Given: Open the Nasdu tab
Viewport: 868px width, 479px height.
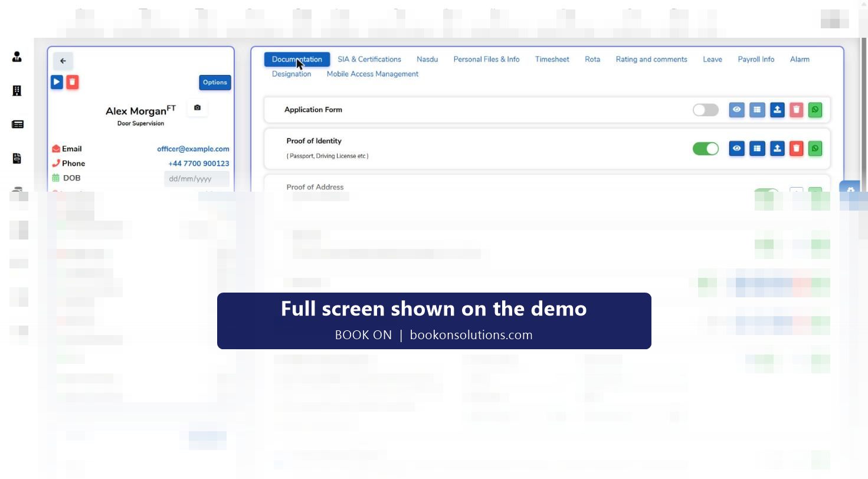Looking at the screenshot, I should [427, 59].
